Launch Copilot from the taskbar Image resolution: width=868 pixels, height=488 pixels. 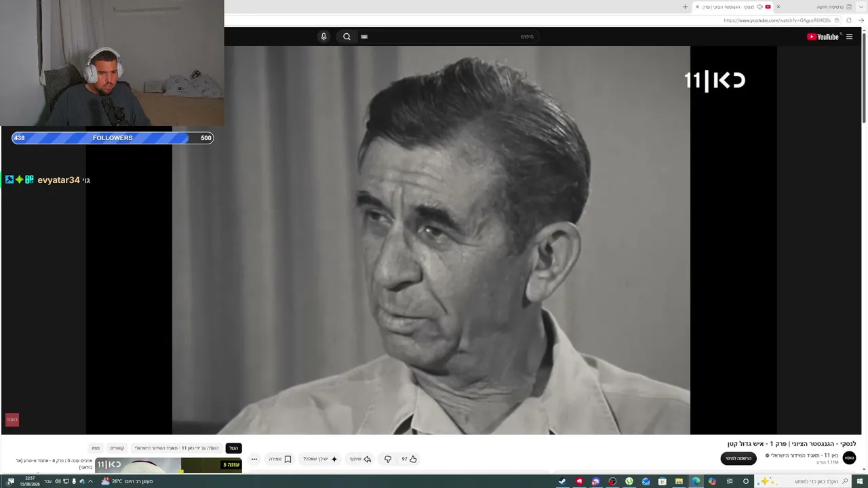[712, 481]
